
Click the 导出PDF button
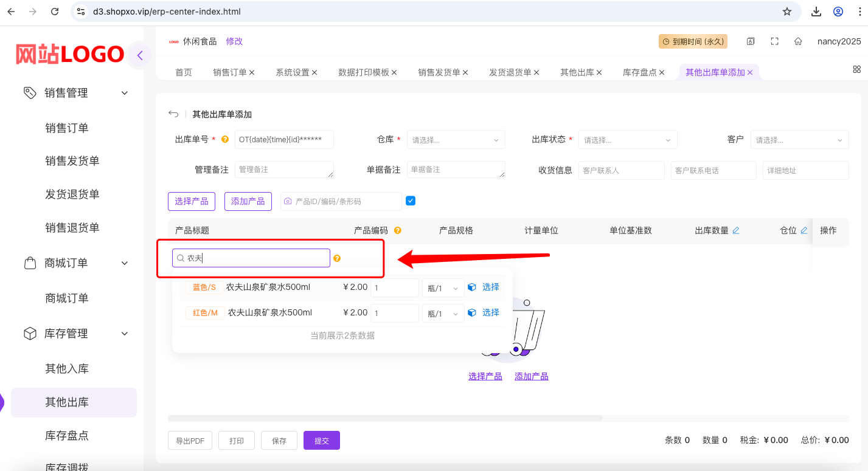190,441
